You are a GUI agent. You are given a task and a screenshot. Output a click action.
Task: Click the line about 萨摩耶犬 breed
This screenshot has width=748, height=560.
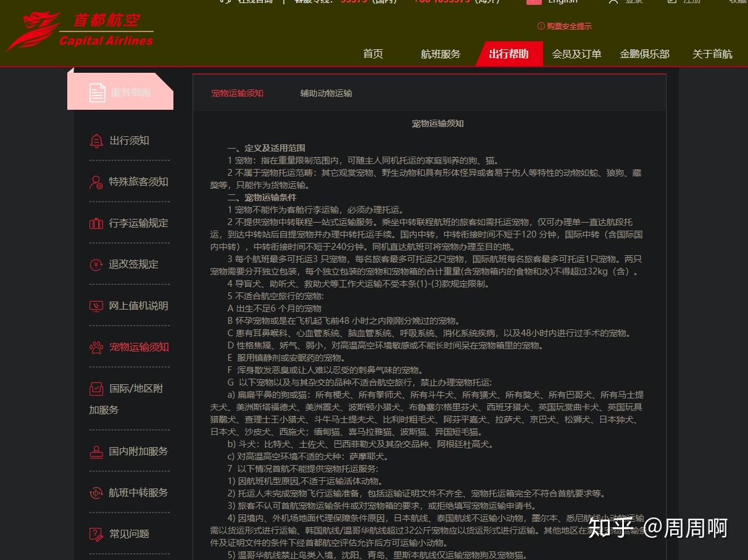click(x=308, y=456)
